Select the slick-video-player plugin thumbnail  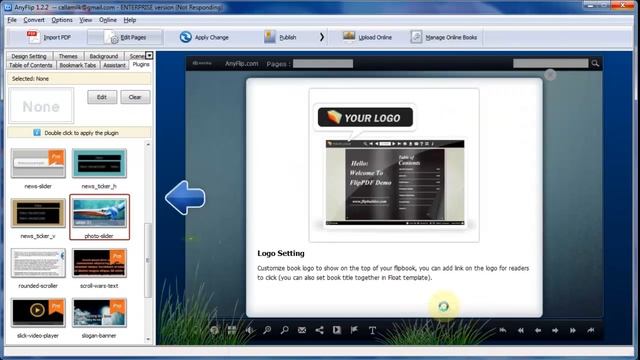[x=38, y=313]
